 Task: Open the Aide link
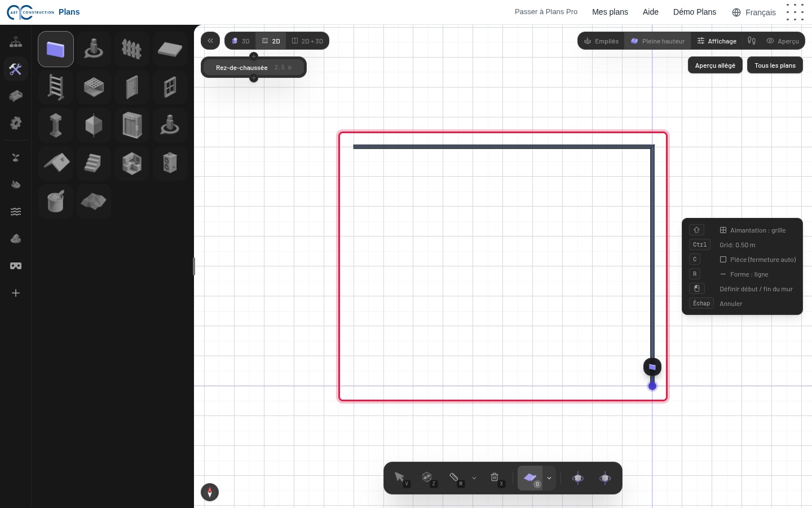(651, 12)
